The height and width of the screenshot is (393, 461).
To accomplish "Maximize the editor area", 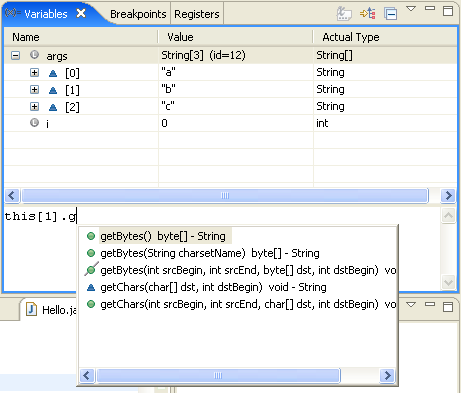I will (x=448, y=307).
